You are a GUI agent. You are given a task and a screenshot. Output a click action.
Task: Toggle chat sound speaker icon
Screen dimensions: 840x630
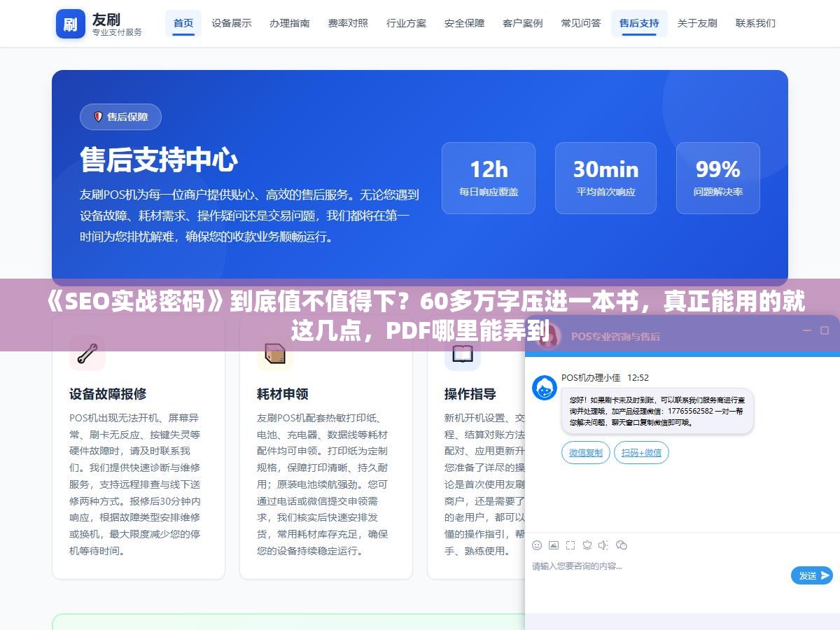point(603,545)
